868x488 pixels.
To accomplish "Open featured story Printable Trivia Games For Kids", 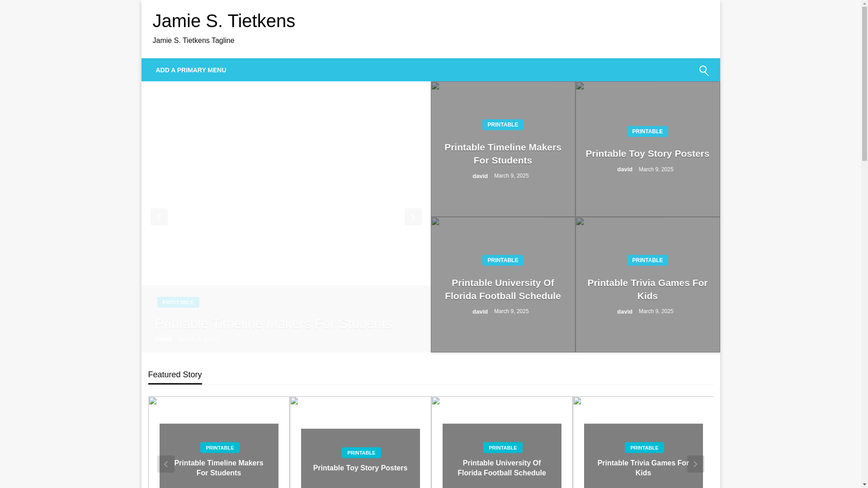I will [643, 468].
